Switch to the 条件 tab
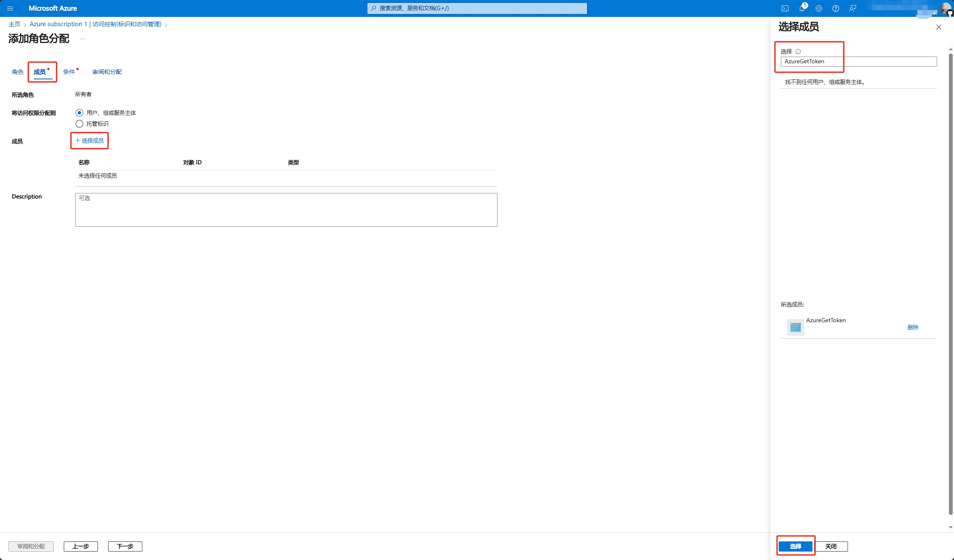 pyautogui.click(x=69, y=72)
